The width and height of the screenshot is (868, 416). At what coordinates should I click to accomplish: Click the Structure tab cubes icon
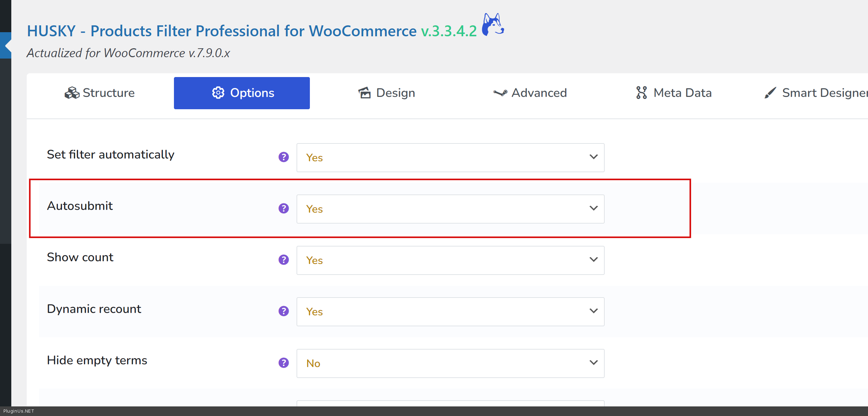tap(72, 93)
